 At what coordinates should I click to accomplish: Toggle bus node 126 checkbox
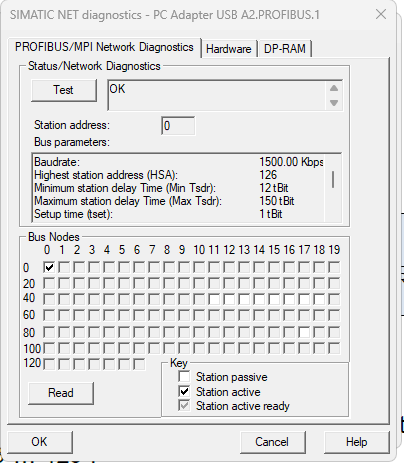point(139,364)
